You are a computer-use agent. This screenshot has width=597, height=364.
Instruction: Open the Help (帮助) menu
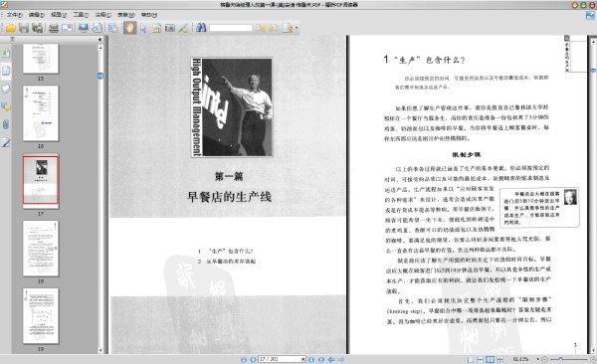tap(149, 15)
